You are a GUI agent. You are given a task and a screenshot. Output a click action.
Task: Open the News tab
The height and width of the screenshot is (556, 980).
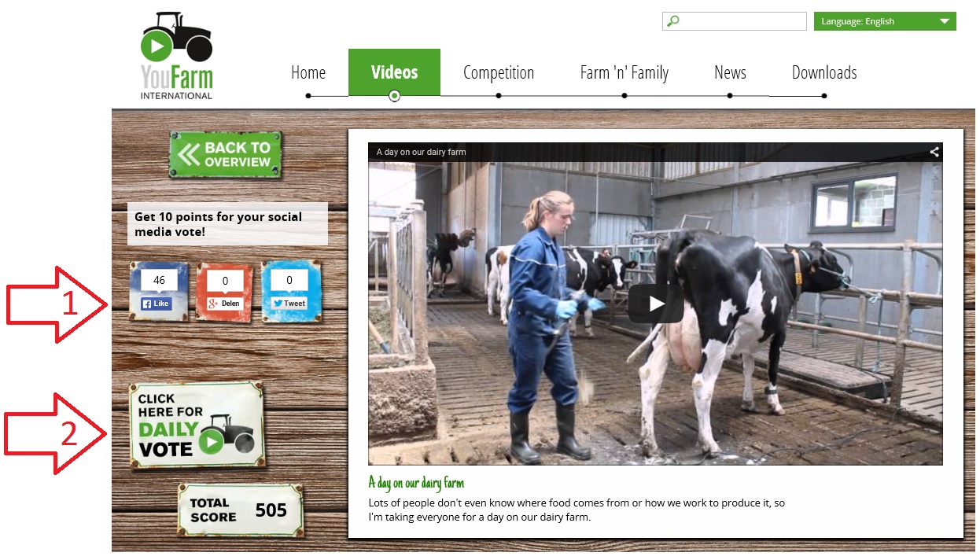click(730, 73)
